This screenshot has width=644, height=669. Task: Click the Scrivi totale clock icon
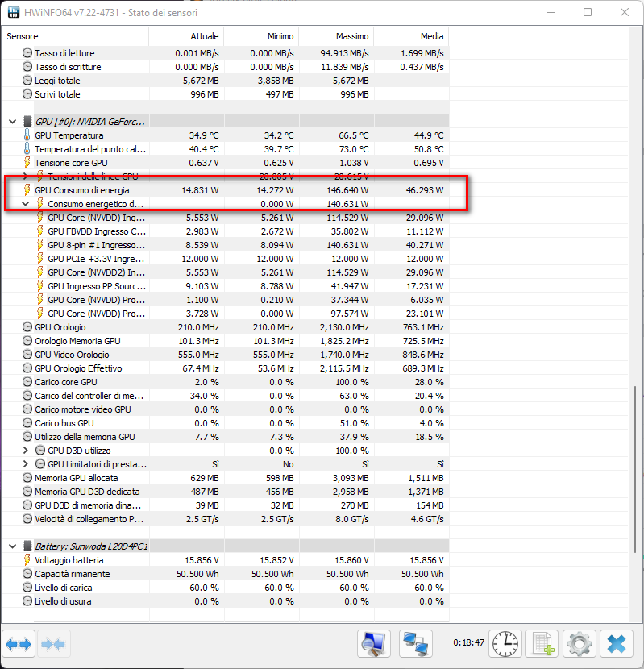pyautogui.click(x=27, y=93)
